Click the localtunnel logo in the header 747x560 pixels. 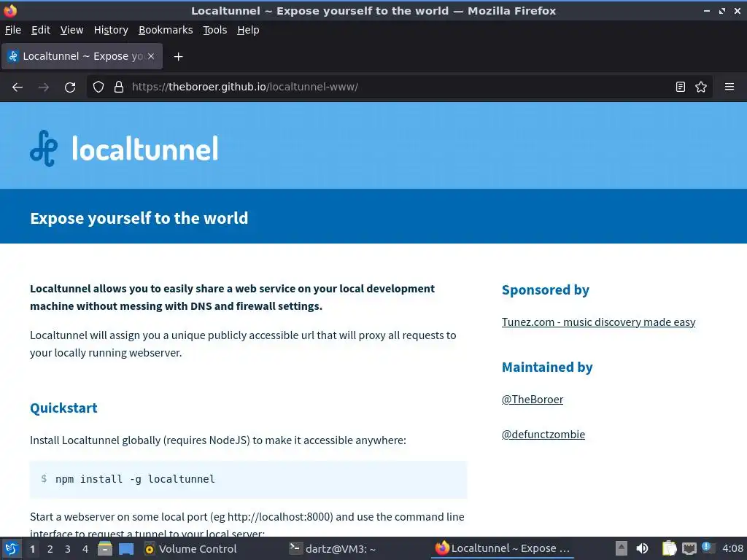[x=124, y=148]
